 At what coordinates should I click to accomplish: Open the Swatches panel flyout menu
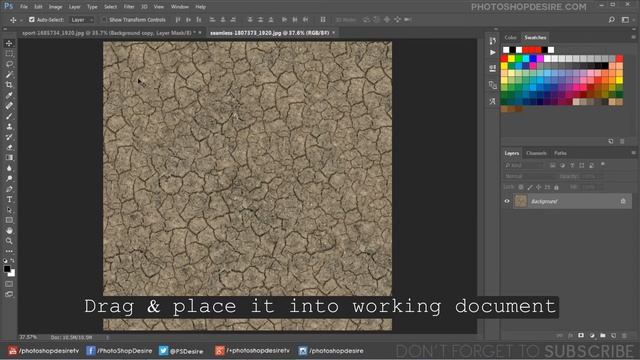tap(633, 37)
